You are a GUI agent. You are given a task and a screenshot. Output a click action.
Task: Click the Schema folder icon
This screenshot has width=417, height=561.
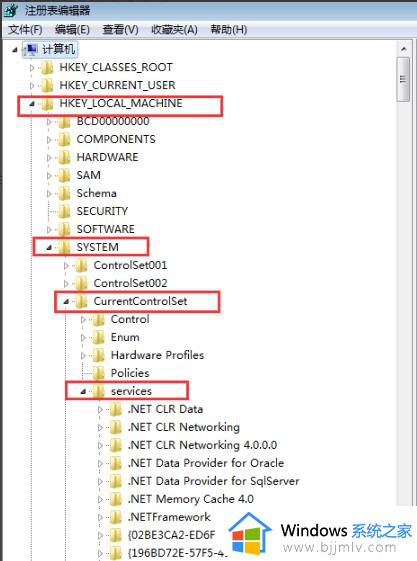pyautogui.click(x=64, y=194)
